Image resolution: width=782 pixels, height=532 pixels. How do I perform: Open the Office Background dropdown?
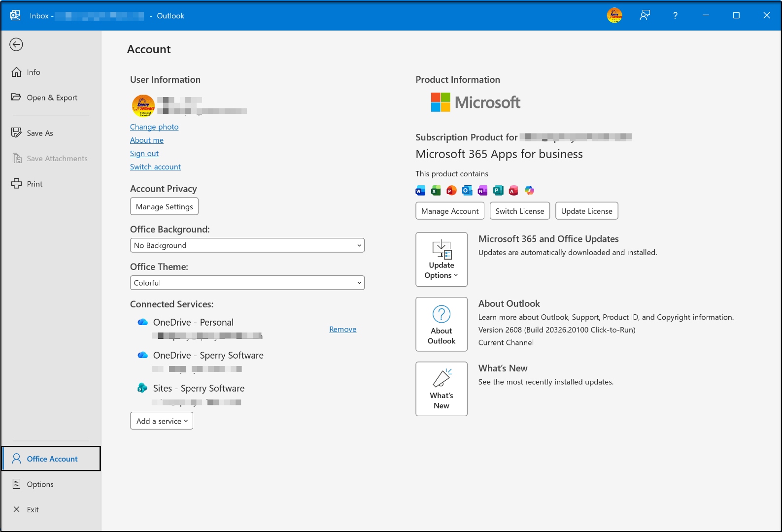(247, 245)
